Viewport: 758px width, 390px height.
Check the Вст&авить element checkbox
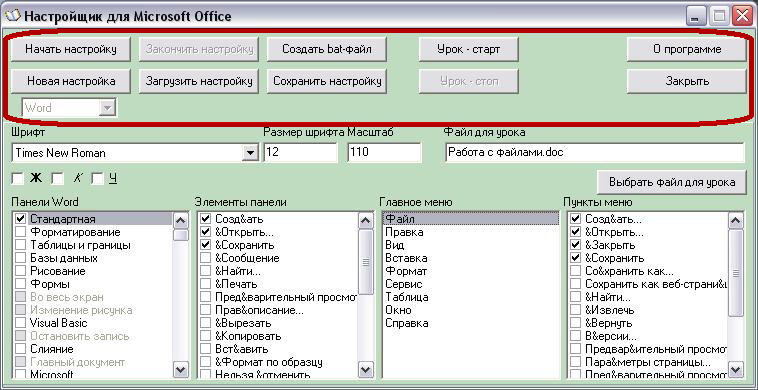(205, 349)
